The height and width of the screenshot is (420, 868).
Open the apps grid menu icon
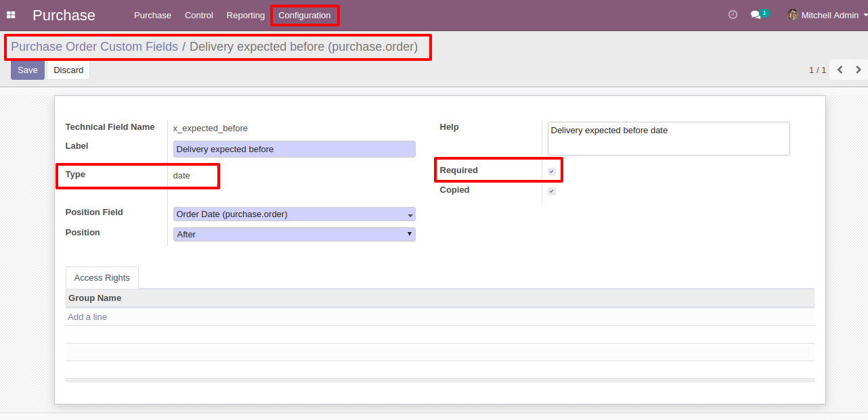11,15
